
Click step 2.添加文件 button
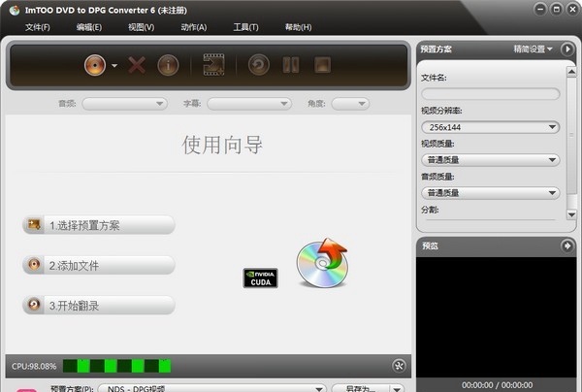(99, 265)
